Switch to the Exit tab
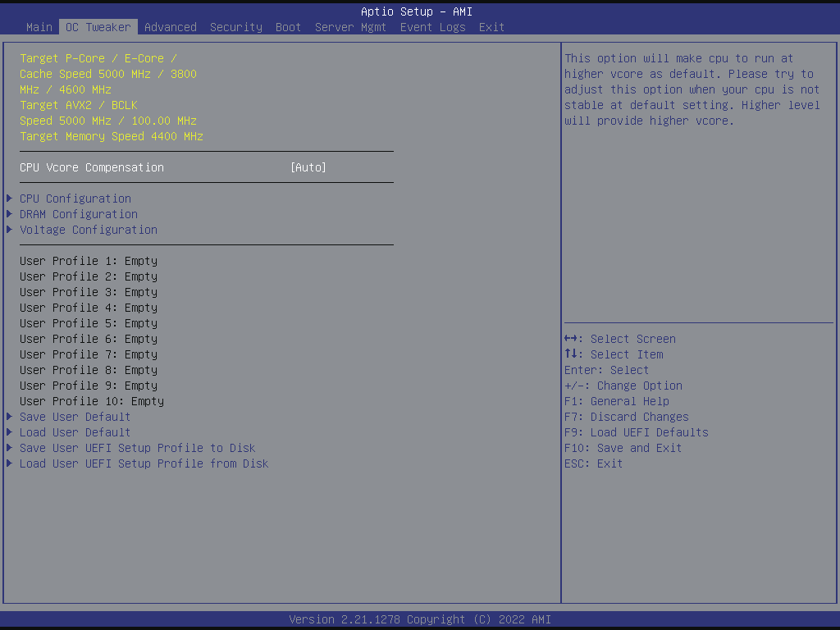This screenshot has width=840, height=630. [x=491, y=27]
